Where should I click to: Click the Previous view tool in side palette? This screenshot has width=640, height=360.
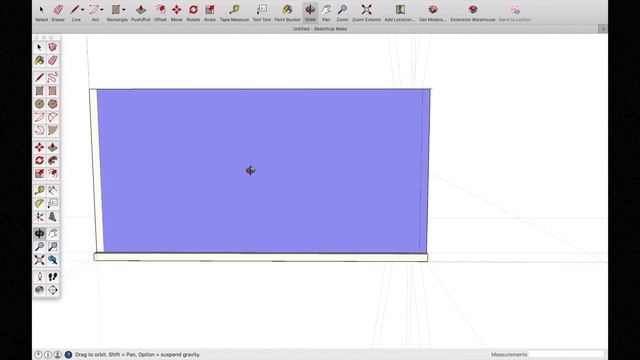point(52,260)
